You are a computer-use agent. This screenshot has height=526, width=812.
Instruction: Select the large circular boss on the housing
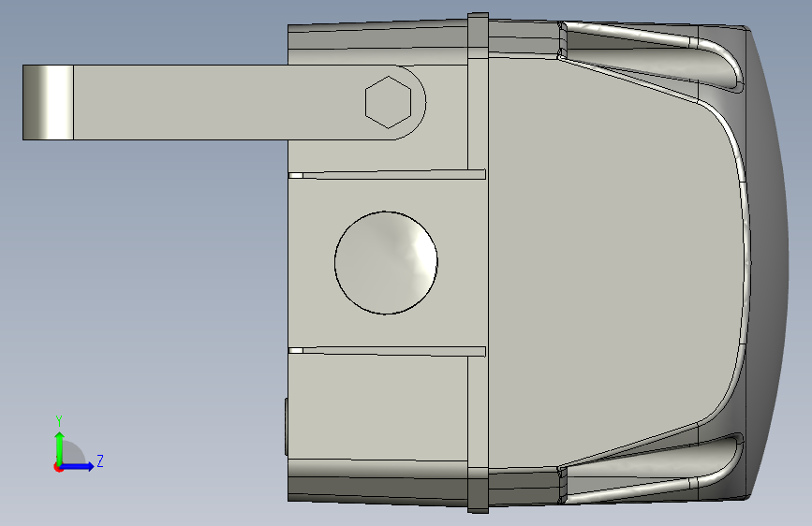tap(386, 262)
